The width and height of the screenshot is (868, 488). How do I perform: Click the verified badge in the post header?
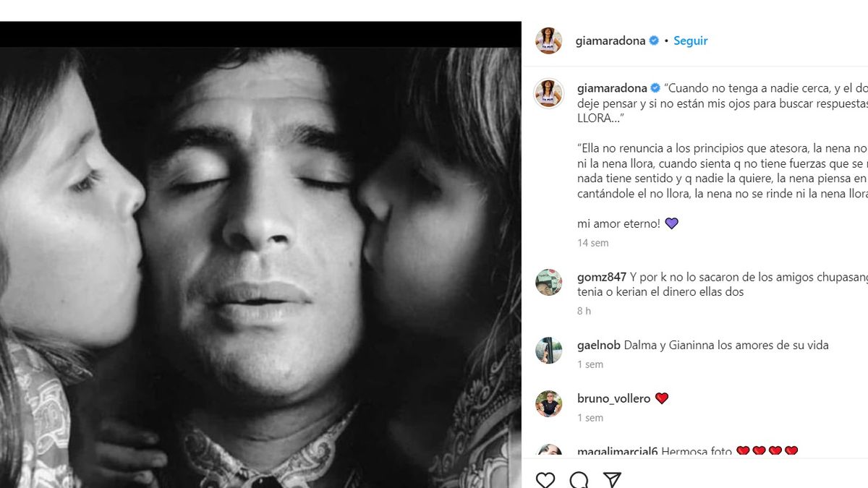(x=654, y=41)
